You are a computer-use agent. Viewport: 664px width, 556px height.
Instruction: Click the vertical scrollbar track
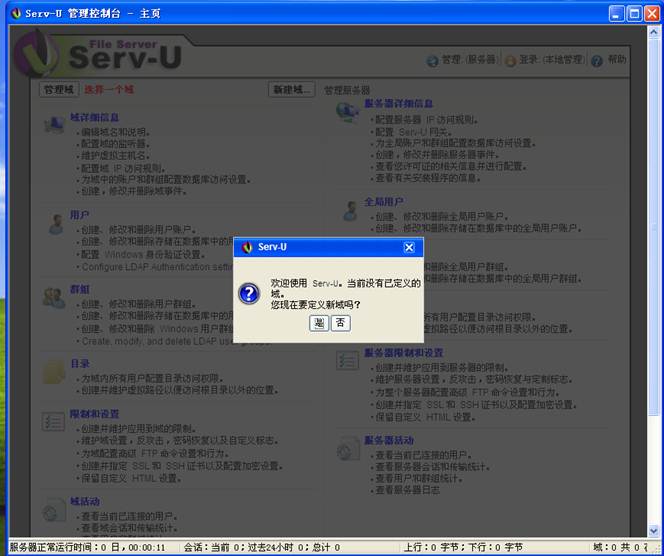point(653,470)
